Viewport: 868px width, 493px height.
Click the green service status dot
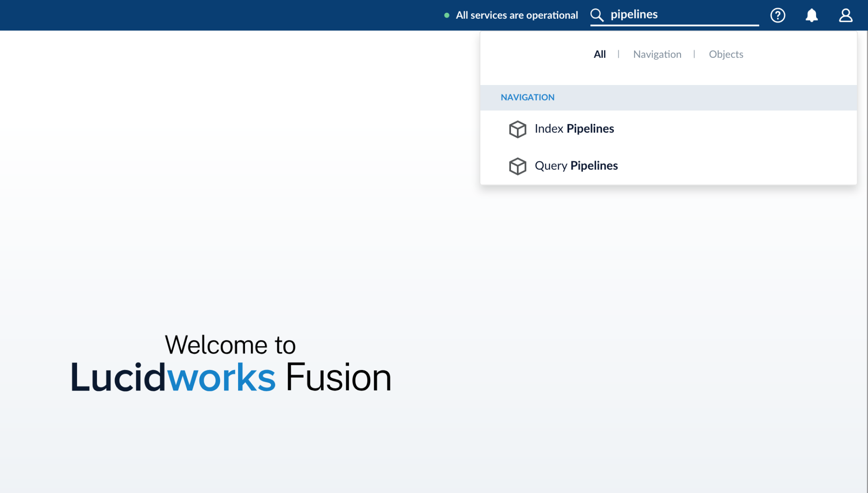[x=447, y=16]
